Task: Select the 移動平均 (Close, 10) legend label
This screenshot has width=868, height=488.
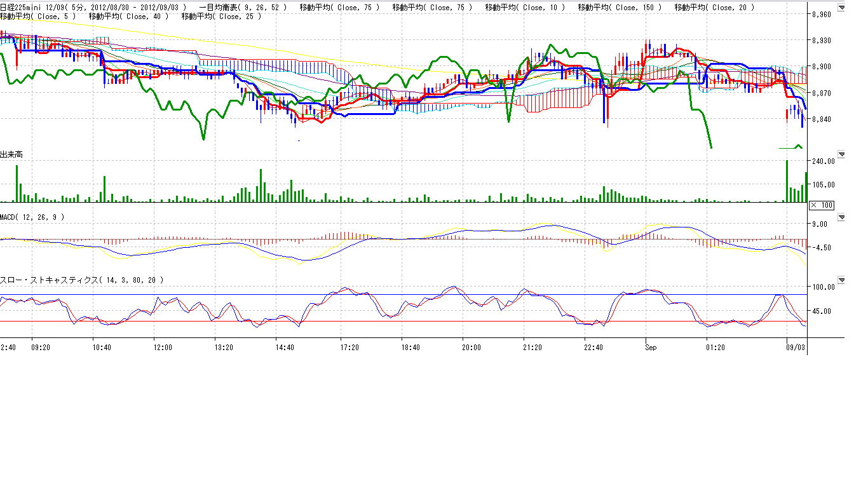Action: (x=524, y=8)
